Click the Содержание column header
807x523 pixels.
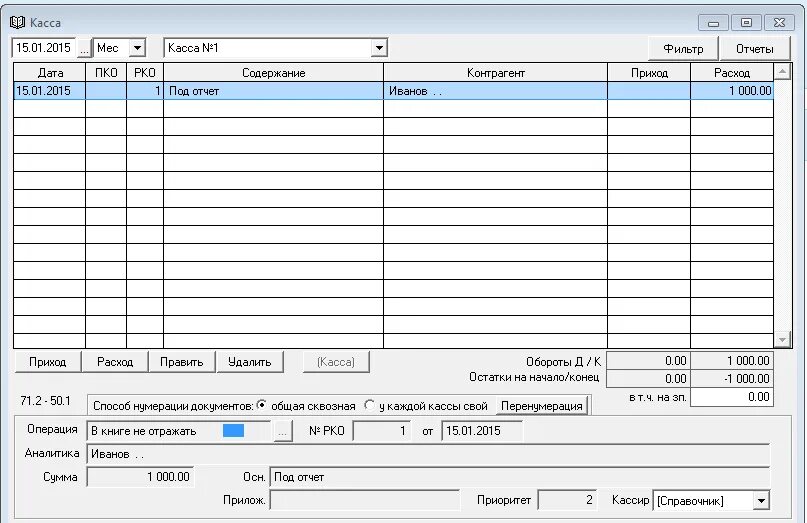tap(273, 73)
